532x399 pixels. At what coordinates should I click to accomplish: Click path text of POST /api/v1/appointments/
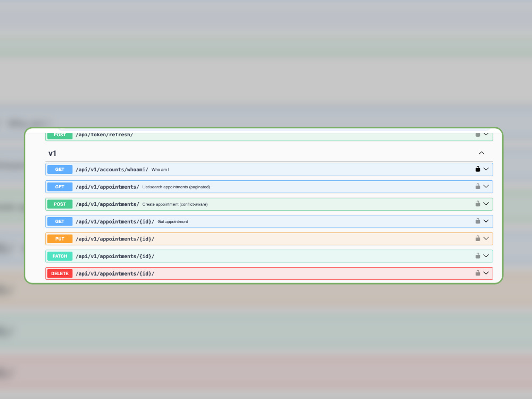pos(107,204)
